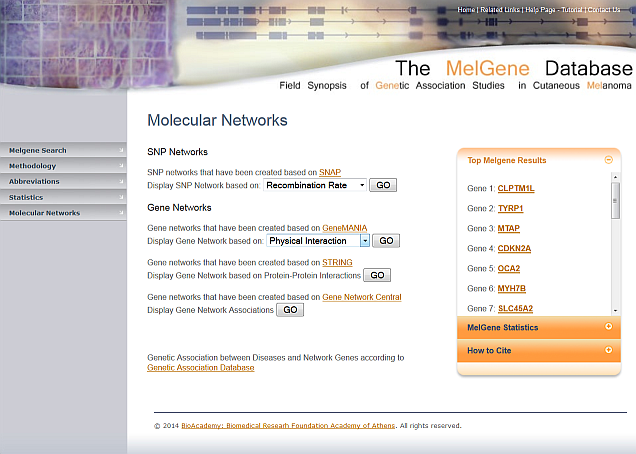Click arrow icon beside Statistics
636x454 pixels.
click(x=121, y=197)
